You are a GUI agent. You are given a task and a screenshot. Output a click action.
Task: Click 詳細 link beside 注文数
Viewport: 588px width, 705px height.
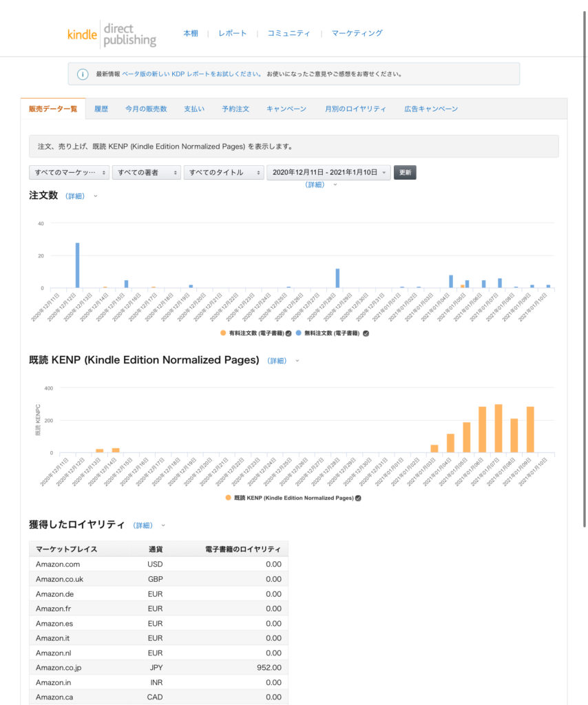click(x=75, y=196)
